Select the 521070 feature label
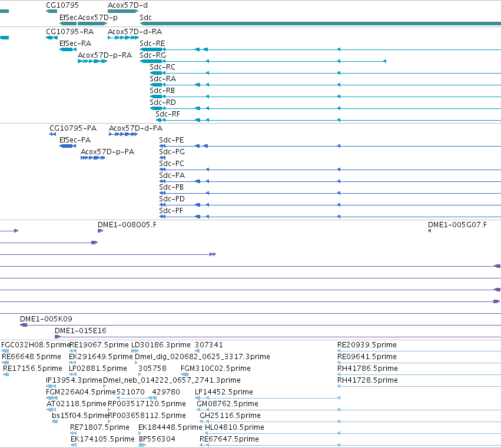Screen dimensions: 501x448 tap(130, 393)
